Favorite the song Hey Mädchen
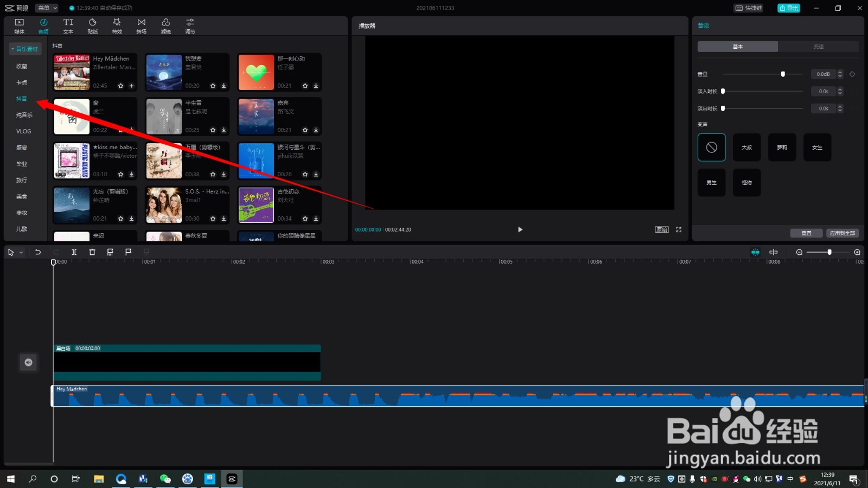The image size is (868, 488). tap(120, 86)
